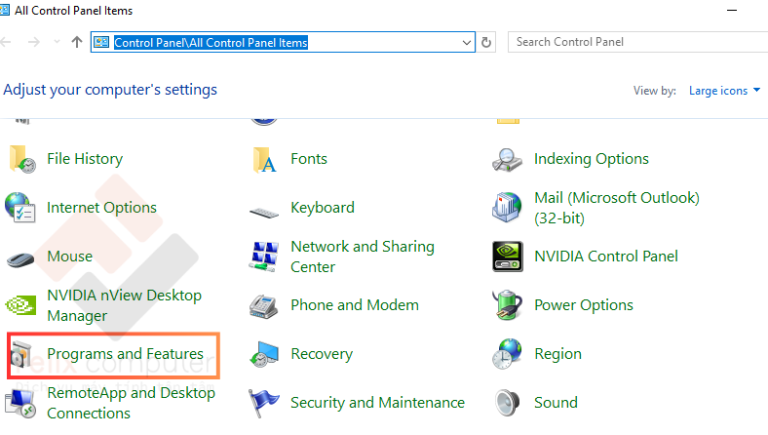
Task: Open the Indexing Options magnifier icon
Action: tap(507, 160)
